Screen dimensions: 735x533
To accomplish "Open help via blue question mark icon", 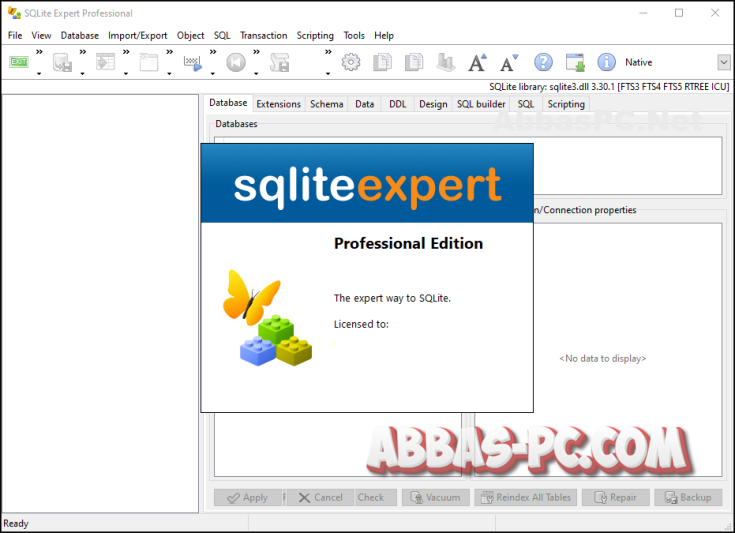I will pyautogui.click(x=543, y=62).
